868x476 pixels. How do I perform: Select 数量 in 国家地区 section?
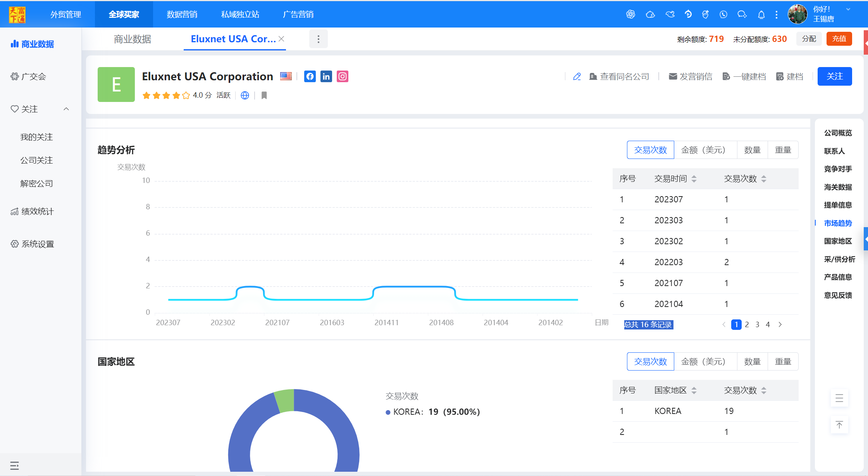[753, 362]
